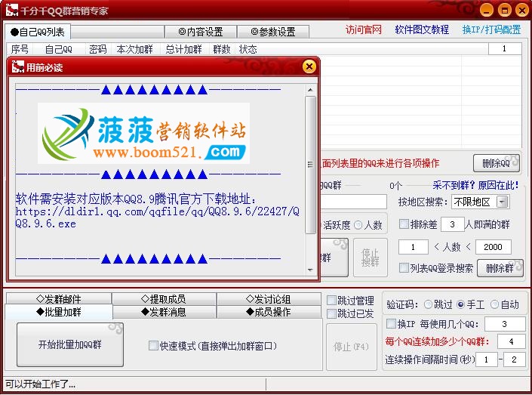Close the main application window

pos(522,10)
